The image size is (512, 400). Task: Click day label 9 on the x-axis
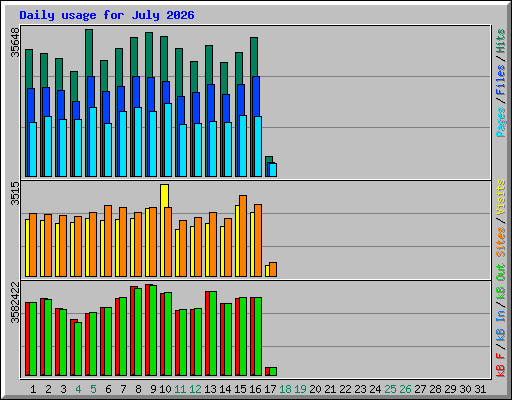[x=153, y=389]
